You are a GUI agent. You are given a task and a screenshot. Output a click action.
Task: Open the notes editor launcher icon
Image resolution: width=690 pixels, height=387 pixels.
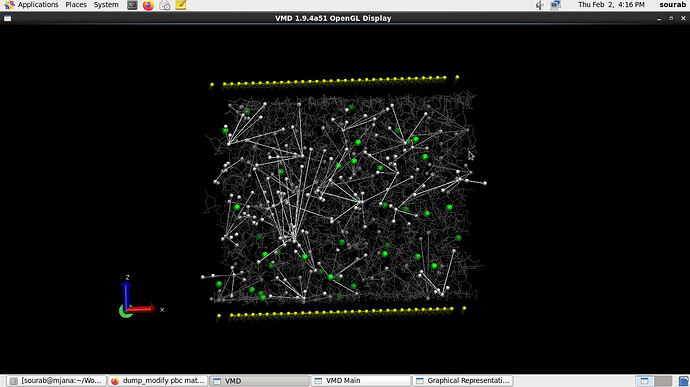(181, 5)
